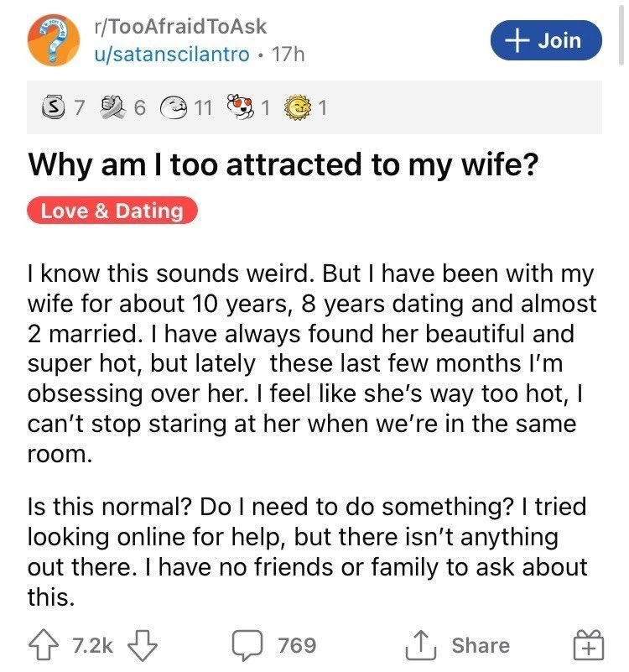This screenshot has height=672, width=629.
Task: Tap the 769 comments count
Action: point(296,645)
